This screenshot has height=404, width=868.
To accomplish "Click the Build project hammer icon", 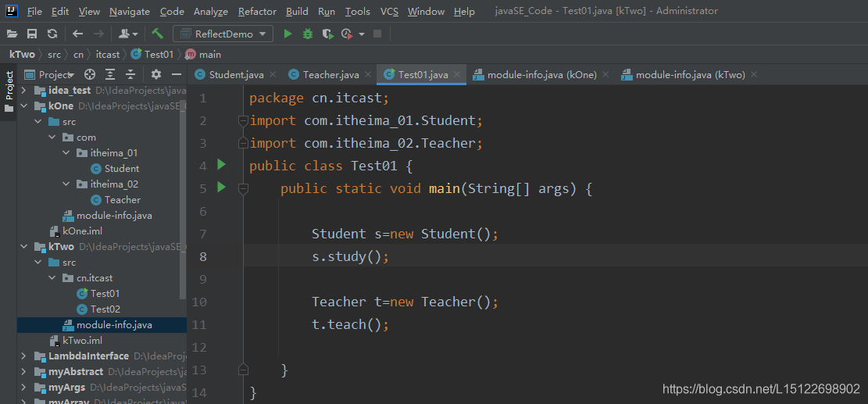I will (158, 34).
